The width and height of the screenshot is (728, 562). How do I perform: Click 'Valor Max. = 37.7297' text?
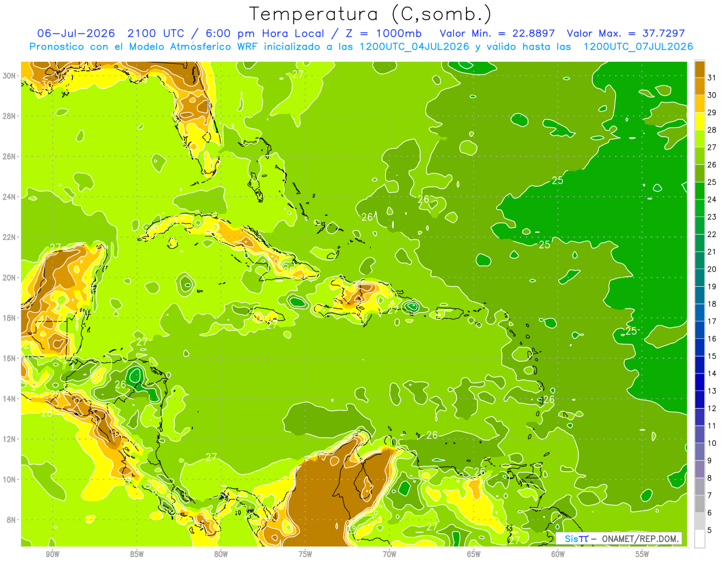(626, 33)
